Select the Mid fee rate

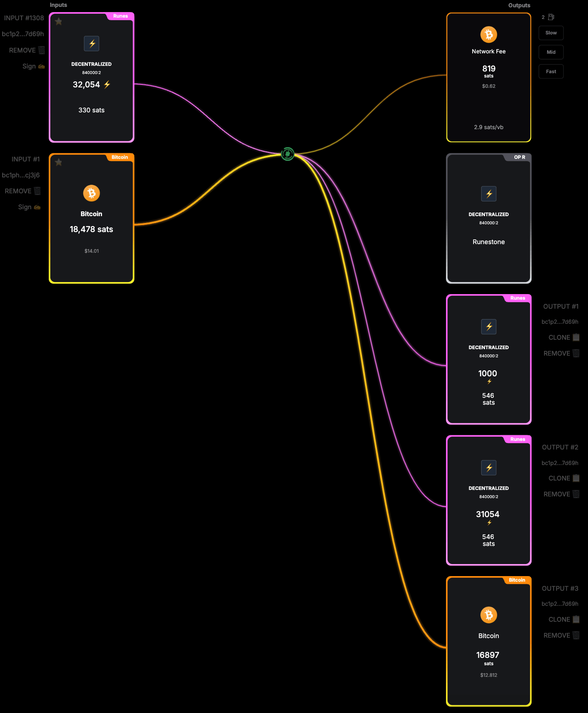click(551, 52)
